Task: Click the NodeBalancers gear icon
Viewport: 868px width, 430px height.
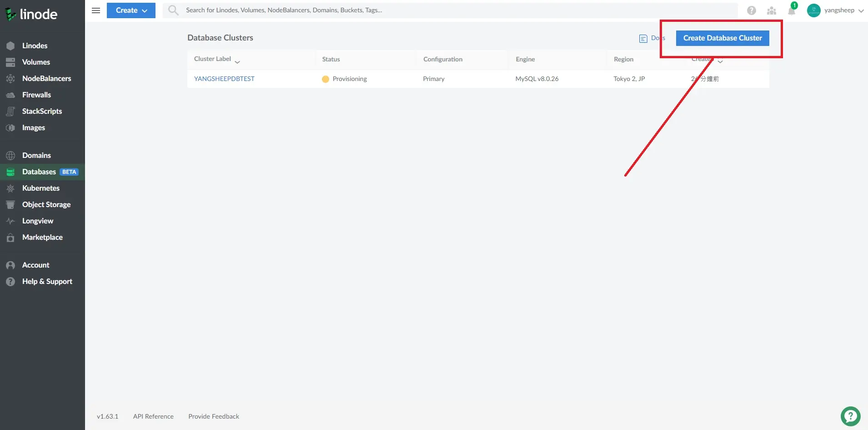Action: point(10,78)
